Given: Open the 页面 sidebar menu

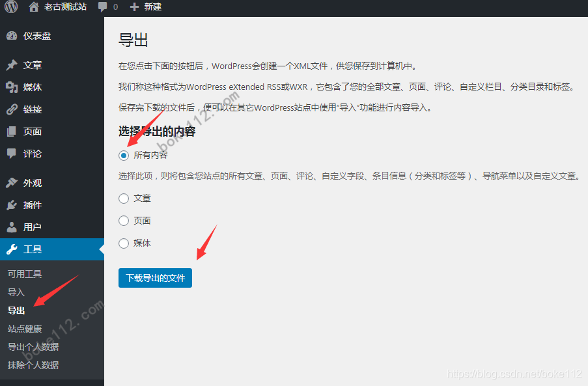Looking at the screenshot, I should (52, 131).
